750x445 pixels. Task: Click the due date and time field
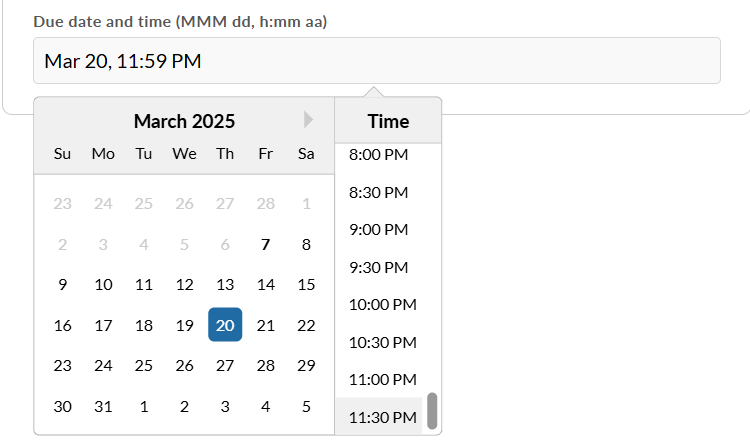click(x=376, y=61)
